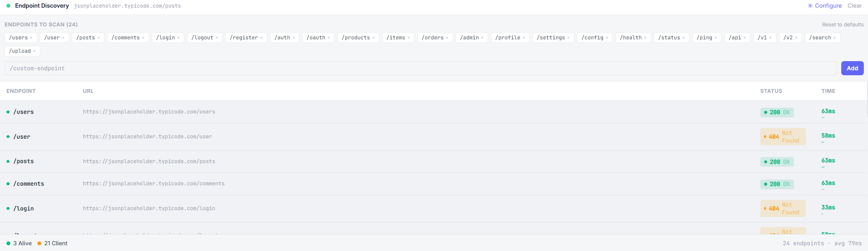Click the Endpoint Discovery panel title
This screenshot has width=868, height=251.
[x=42, y=6]
